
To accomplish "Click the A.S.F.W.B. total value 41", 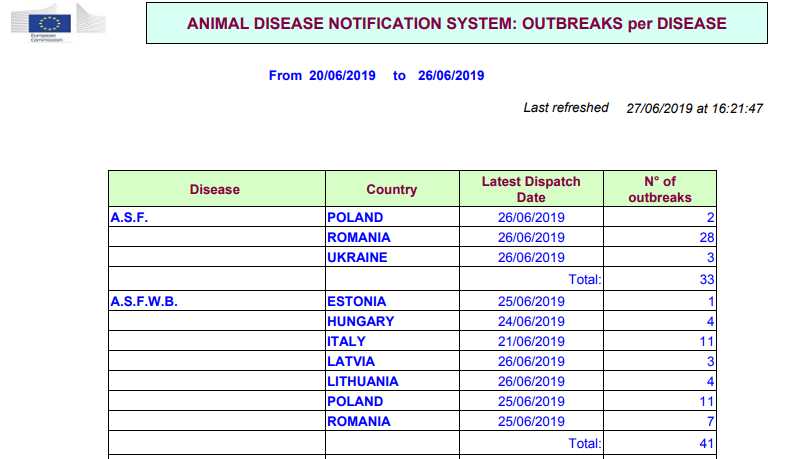I will (707, 442).
